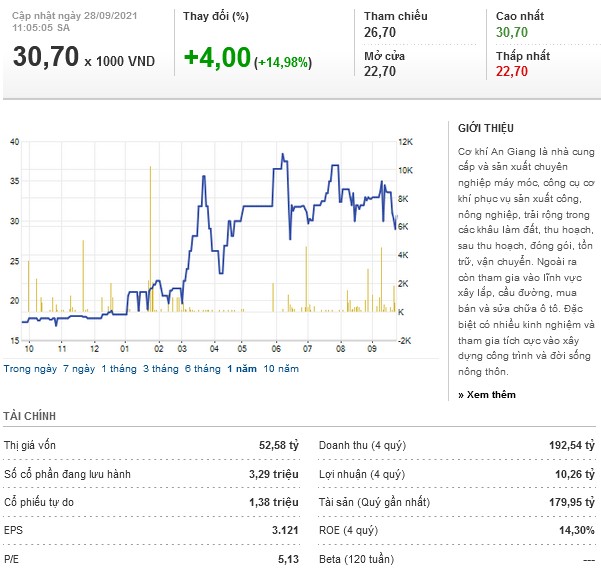This screenshot has width=601, height=571.
Task: Click the 'Beta (120 tuần)' label
Action: click(356, 559)
